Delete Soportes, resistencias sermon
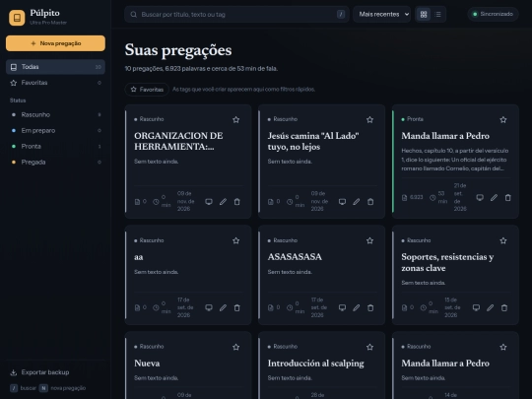532x399 pixels. 504,307
